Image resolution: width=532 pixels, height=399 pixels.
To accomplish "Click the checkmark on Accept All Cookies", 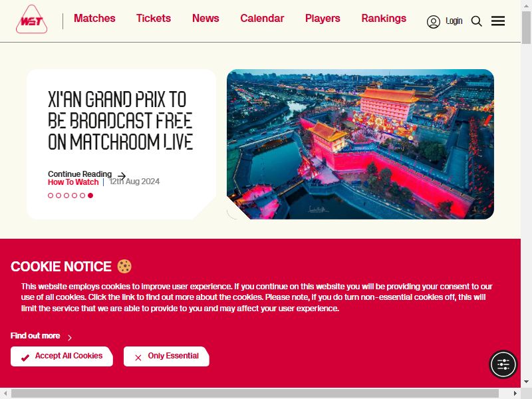I will (25, 358).
